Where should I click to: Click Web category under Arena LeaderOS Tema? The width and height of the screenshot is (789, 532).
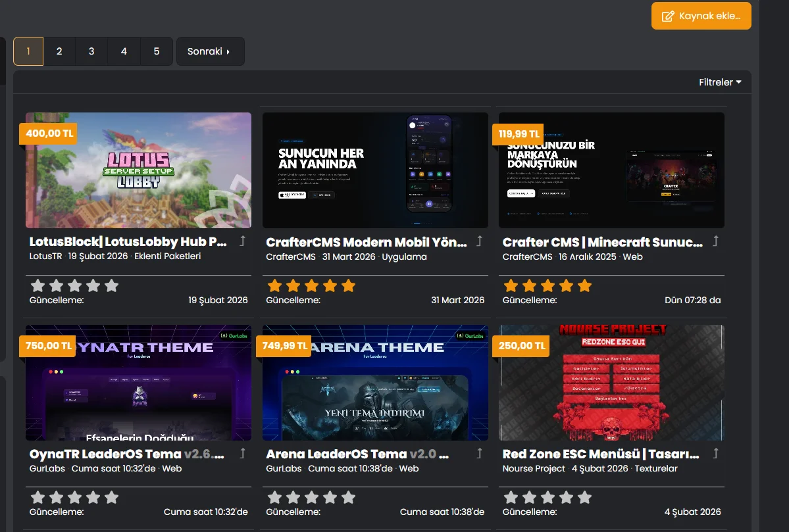tap(409, 468)
